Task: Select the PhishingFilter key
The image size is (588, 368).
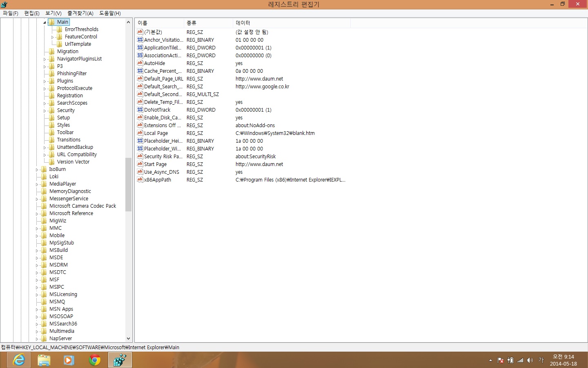Action: 72,74
